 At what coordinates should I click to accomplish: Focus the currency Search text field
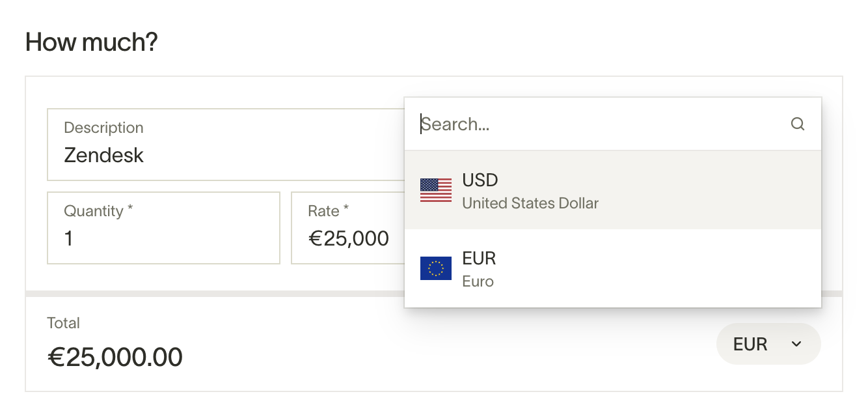coord(603,124)
